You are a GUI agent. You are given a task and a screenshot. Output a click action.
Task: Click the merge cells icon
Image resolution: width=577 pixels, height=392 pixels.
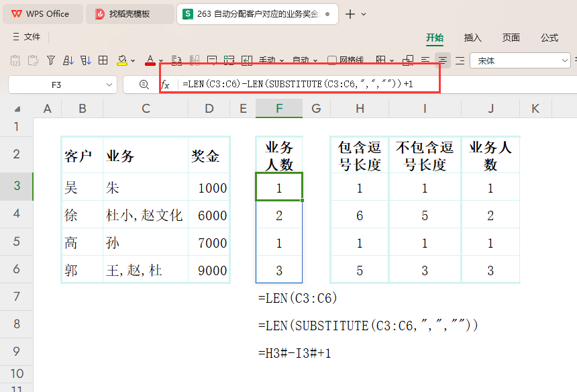click(408, 60)
